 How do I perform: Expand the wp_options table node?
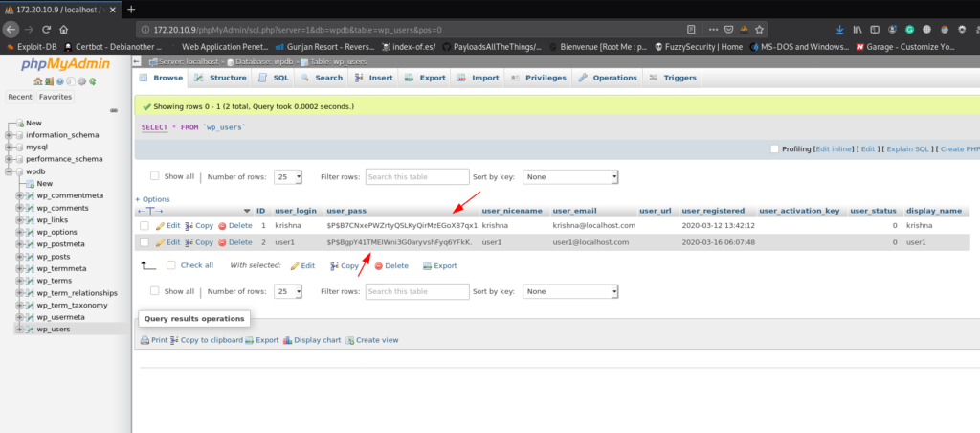tap(19, 232)
